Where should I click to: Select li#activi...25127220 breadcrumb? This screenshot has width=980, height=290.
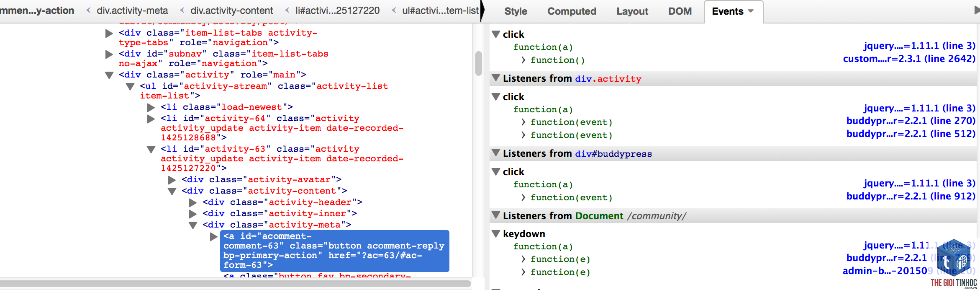coord(337,10)
